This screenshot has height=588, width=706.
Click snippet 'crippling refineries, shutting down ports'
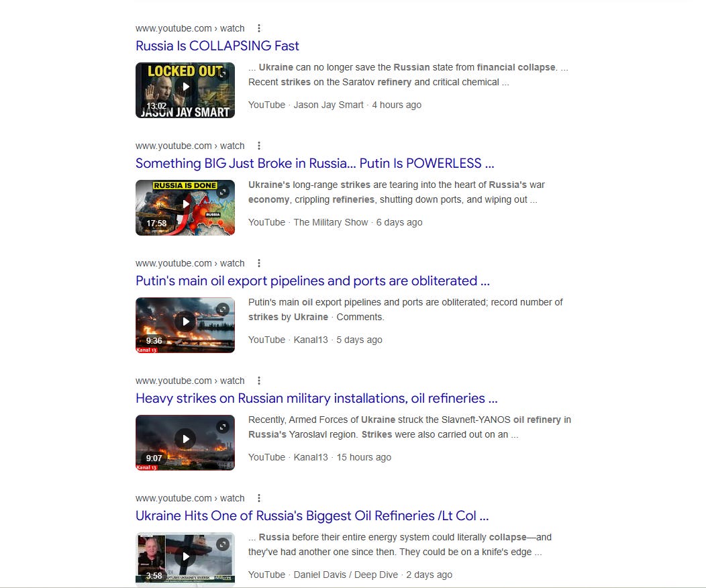396,192
